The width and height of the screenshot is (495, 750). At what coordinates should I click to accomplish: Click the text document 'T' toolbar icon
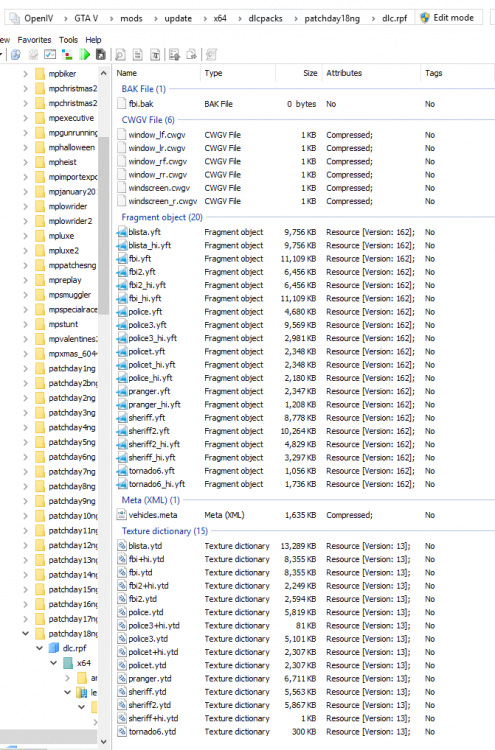click(155, 55)
